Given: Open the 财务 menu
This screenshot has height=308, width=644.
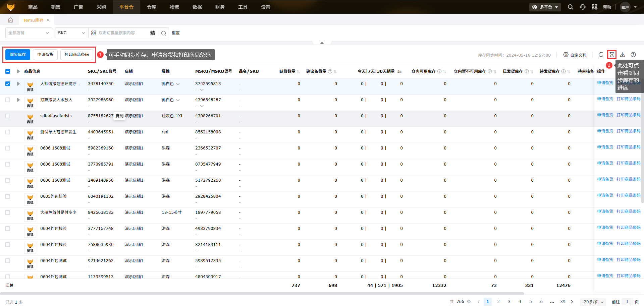Looking at the screenshot, I should coord(220,7).
